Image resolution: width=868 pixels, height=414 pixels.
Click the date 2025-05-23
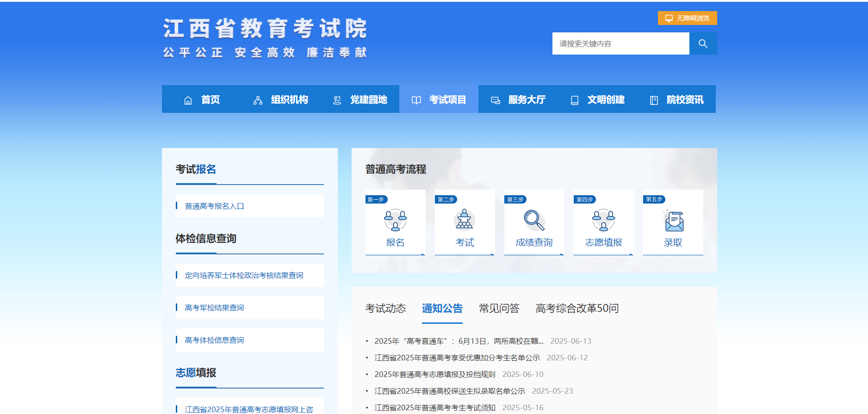click(x=552, y=391)
